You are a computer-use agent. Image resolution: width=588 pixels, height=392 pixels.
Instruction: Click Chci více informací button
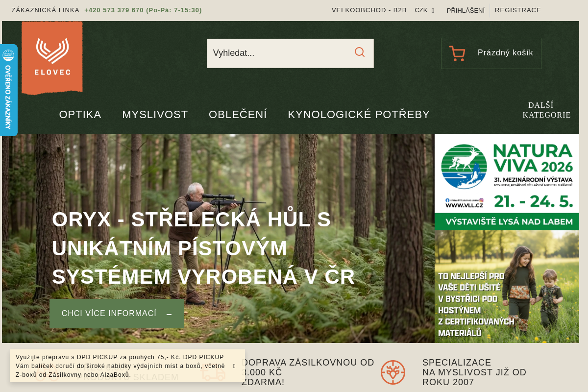[x=117, y=314]
